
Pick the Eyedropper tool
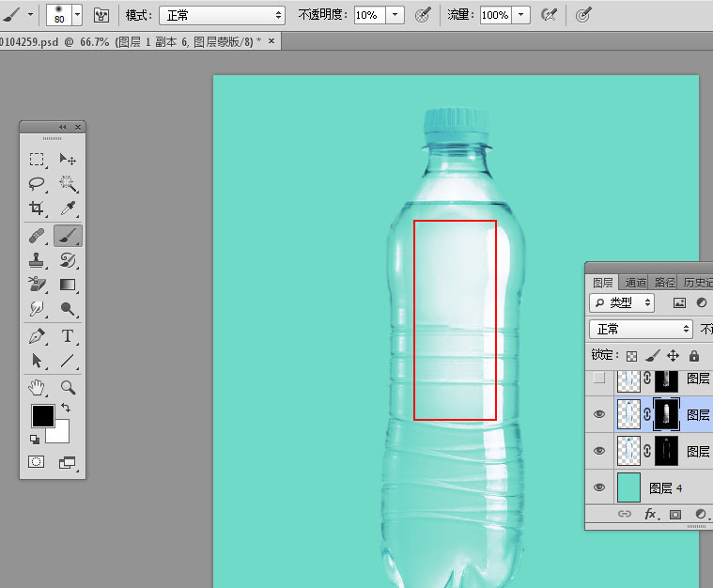68,209
